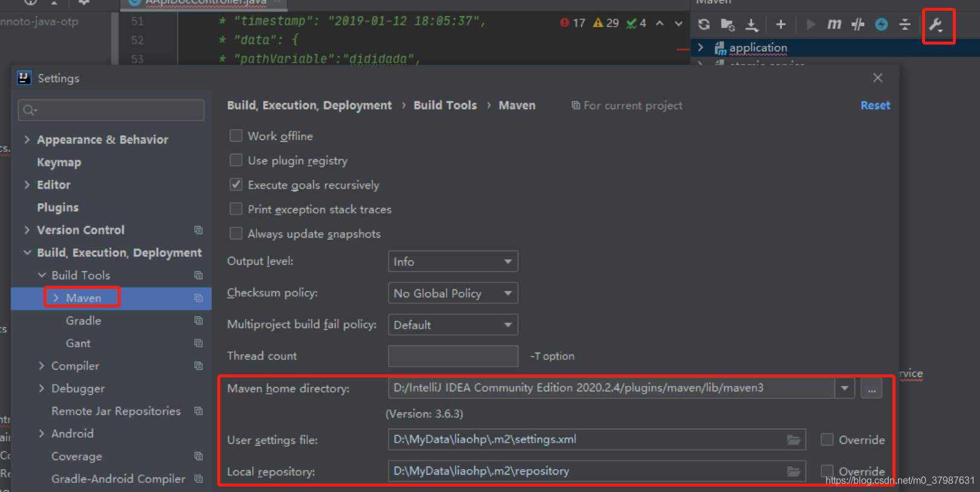Enable Print exception stack traces

[236, 209]
